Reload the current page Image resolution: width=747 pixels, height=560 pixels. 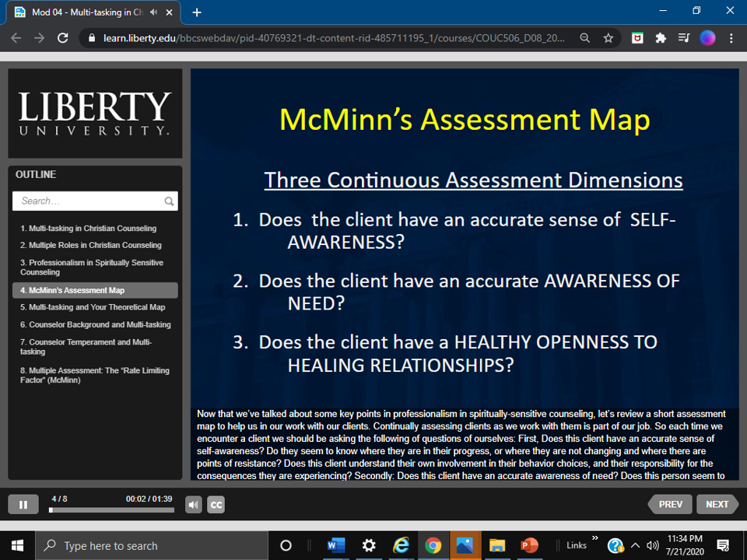(62, 38)
